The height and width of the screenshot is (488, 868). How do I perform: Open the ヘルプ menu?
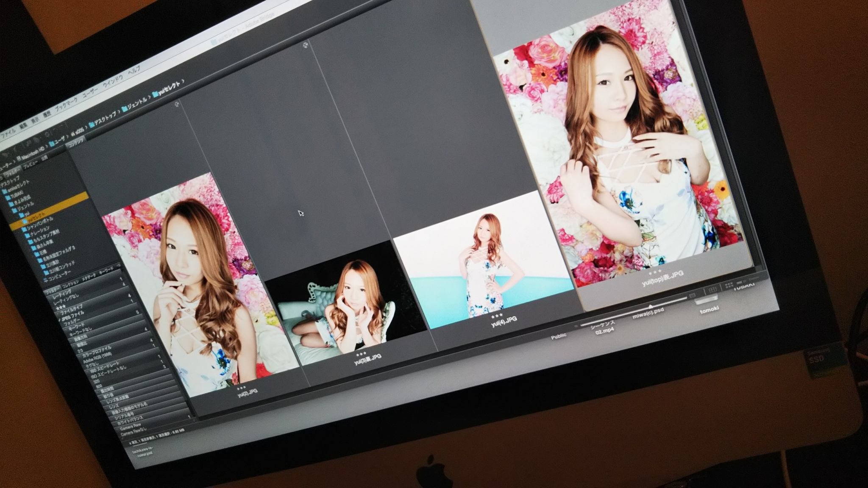[134, 70]
